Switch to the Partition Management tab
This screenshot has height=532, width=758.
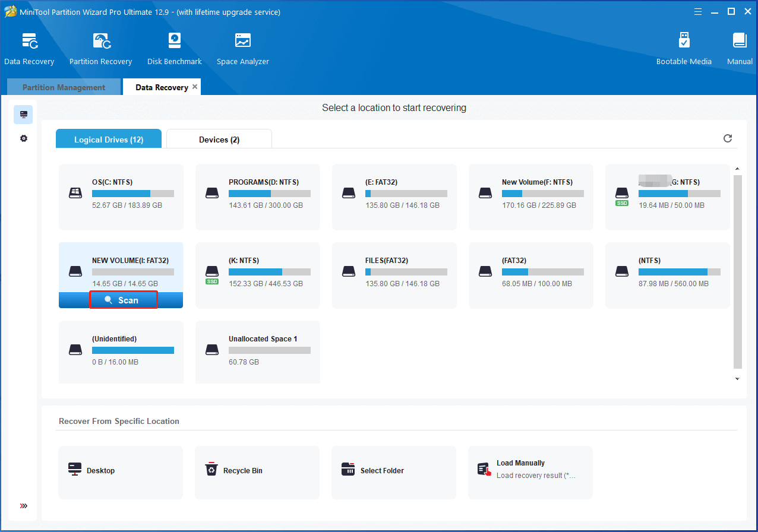(x=64, y=87)
